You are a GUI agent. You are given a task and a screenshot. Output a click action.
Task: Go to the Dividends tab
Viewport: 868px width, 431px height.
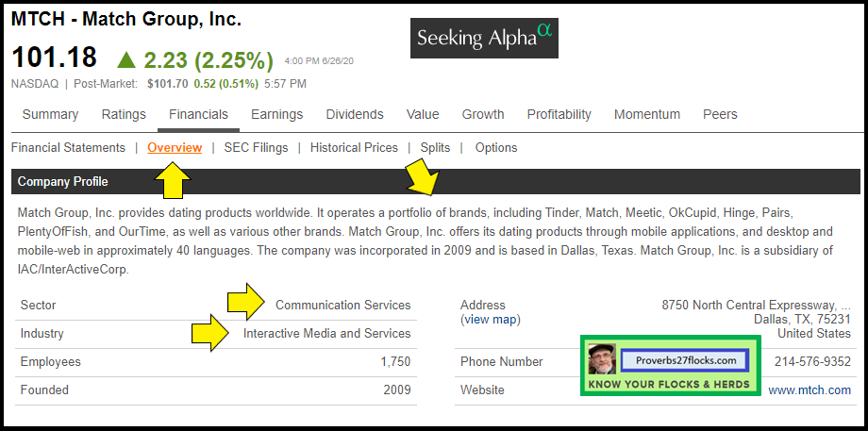coord(355,114)
